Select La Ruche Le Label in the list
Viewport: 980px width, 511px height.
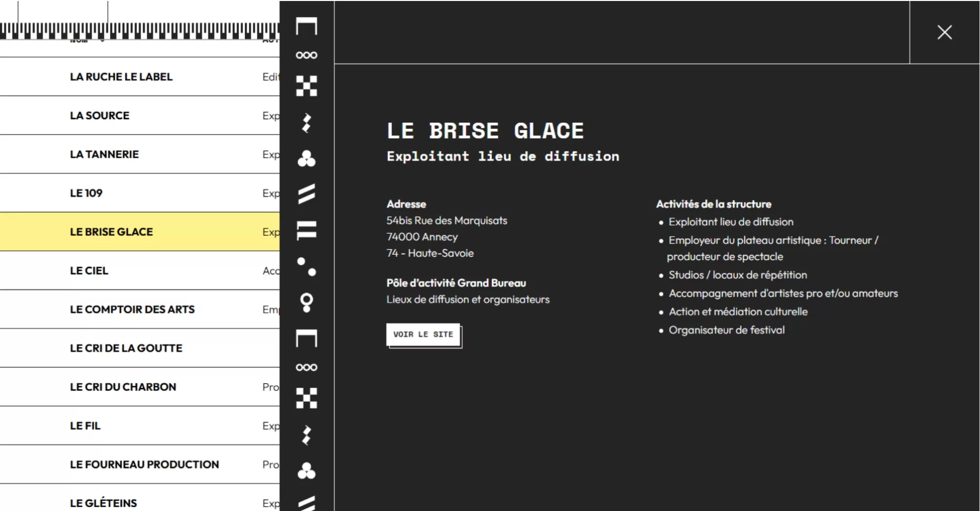pos(121,77)
